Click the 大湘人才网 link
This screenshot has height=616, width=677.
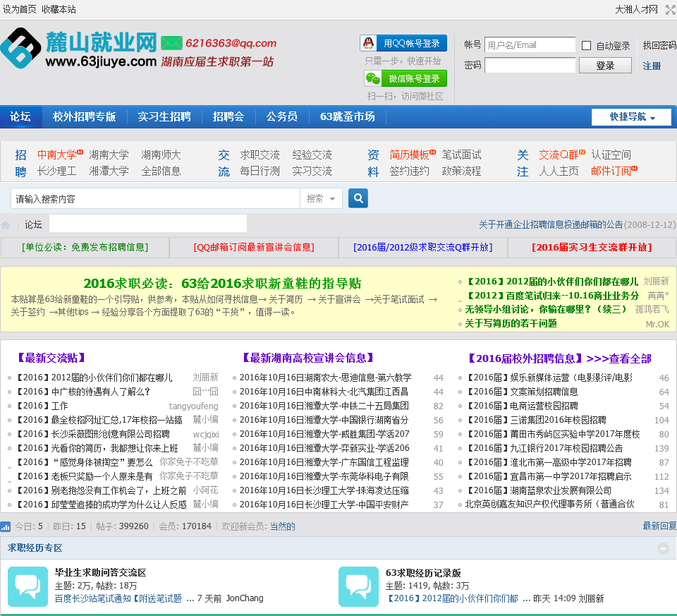(x=636, y=9)
